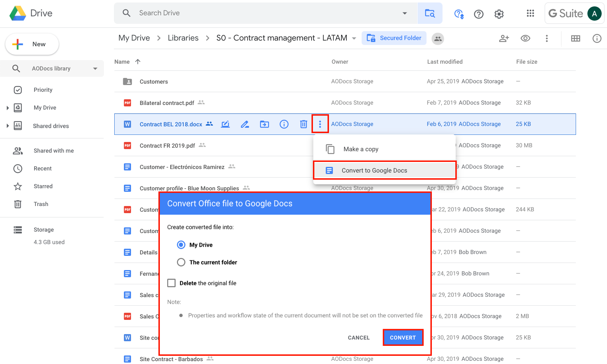Toggle the folder preview eye icon
The image size is (607, 364).
[x=525, y=38]
